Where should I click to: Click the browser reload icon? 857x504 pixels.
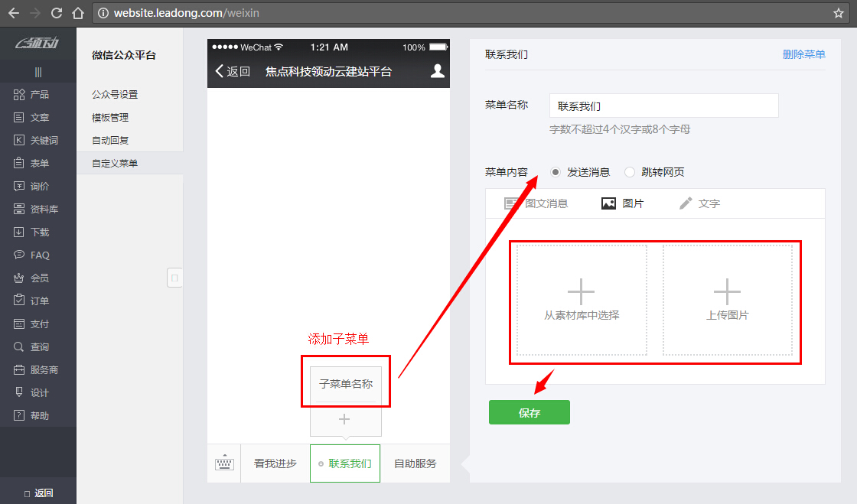click(56, 13)
